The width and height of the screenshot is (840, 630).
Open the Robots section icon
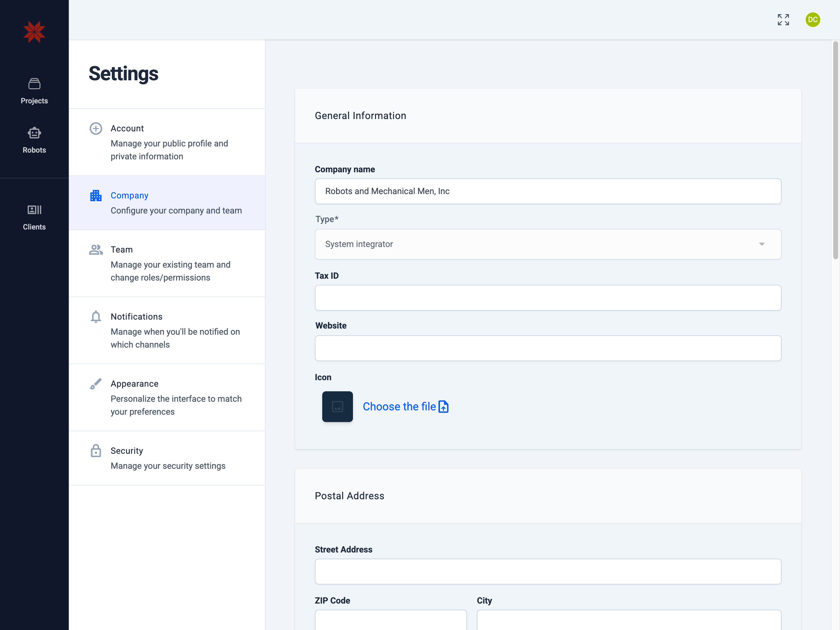[x=34, y=133]
